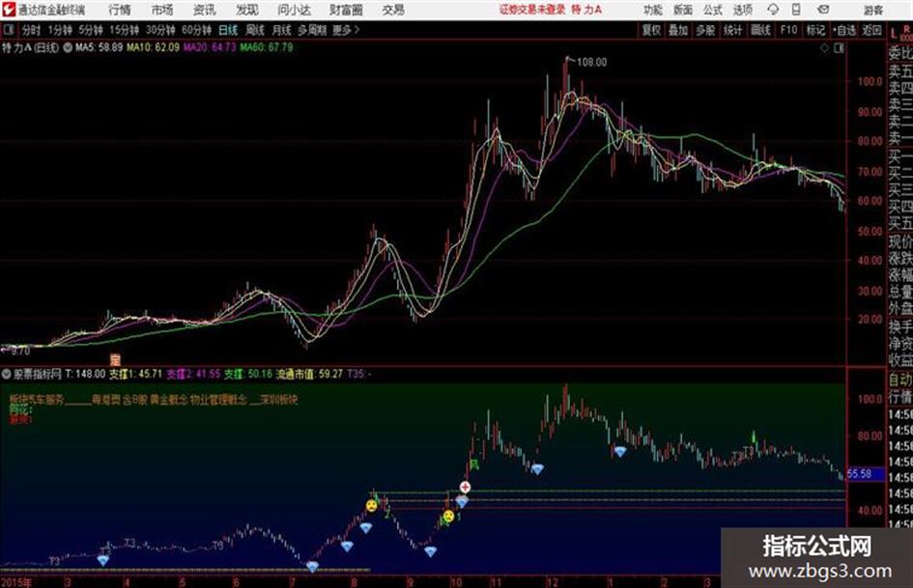
Task: Click the orange marker icon at main chart bottom
Action: (x=115, y=360)
